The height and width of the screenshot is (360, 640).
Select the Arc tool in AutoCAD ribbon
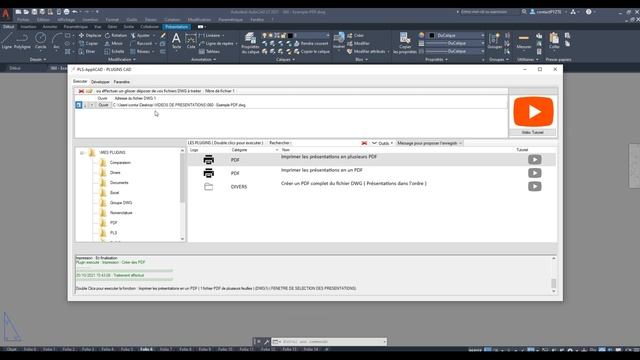point(56,41)
